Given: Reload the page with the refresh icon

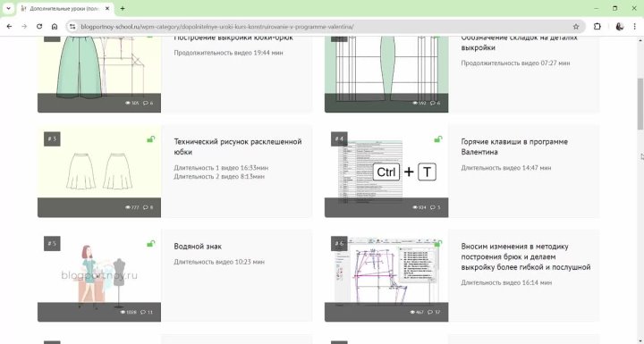Looking at the screenshot, I should (x=39, y=26).
